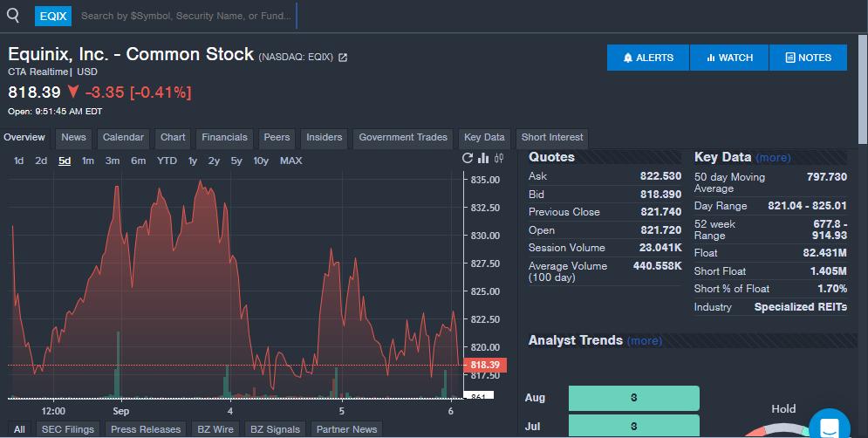The height and width of the screenshot is (438, 868).
Task: Select the 10y chart range
Action: point(261,161)
